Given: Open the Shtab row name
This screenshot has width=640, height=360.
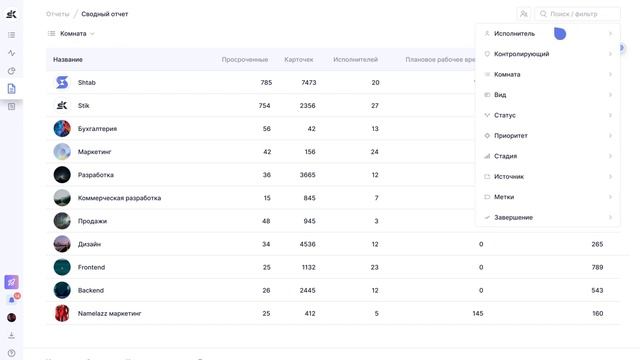Looking at the screenshot, I should tap(87, 82).
